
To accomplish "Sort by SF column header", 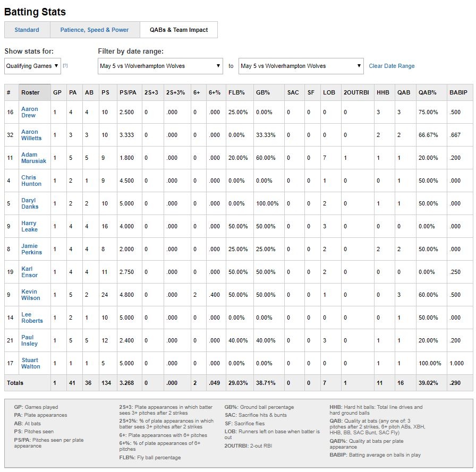I will pyautogui.click(x=313, y=92).
